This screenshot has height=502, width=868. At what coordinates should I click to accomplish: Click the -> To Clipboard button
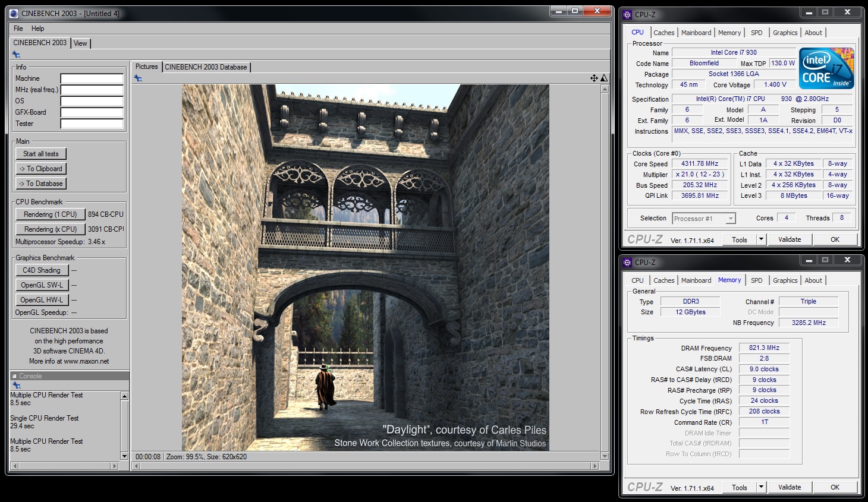tap(41, 169)
